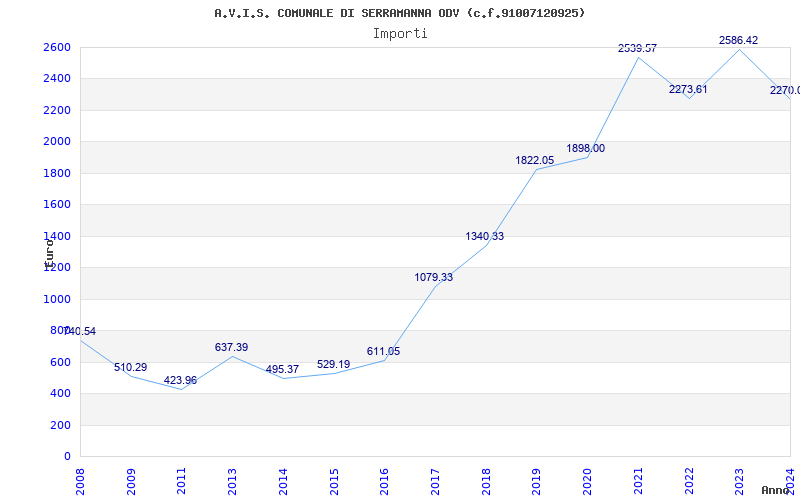Click the 2022 x-axis year label
This screenshot has width=800, height=500.
[689, 482]
